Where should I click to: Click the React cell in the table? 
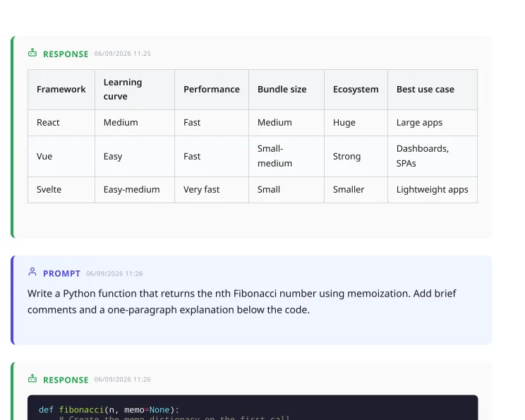[x=61, y=123]
